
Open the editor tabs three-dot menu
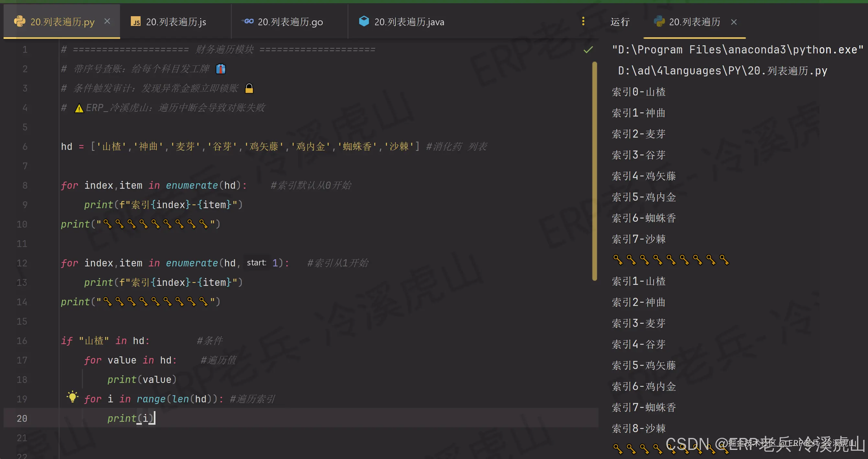coord(583,21)
